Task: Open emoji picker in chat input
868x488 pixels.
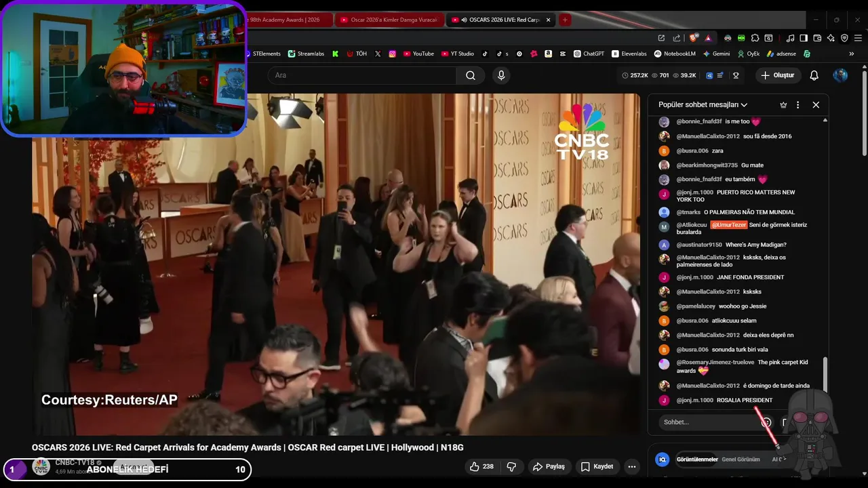Action: (x=766, y=422)
